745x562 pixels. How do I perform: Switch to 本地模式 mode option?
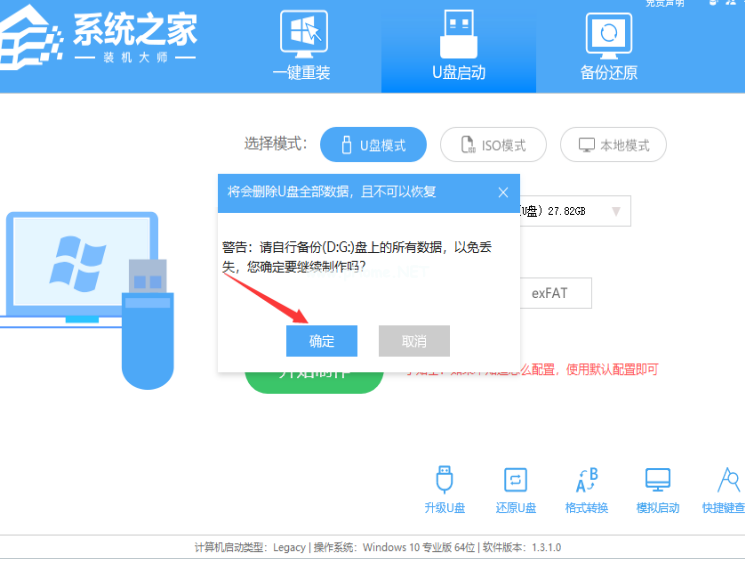[613, 145]
